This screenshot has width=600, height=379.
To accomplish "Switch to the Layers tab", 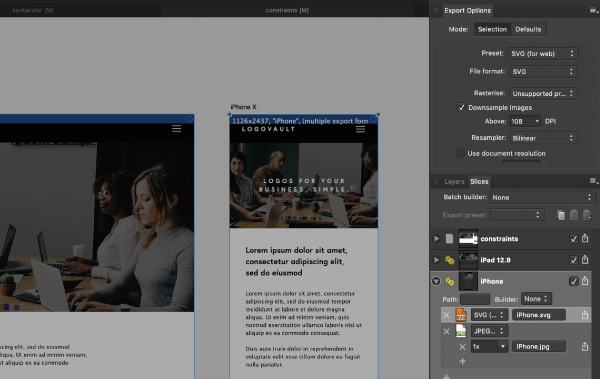I will (454, 181).
